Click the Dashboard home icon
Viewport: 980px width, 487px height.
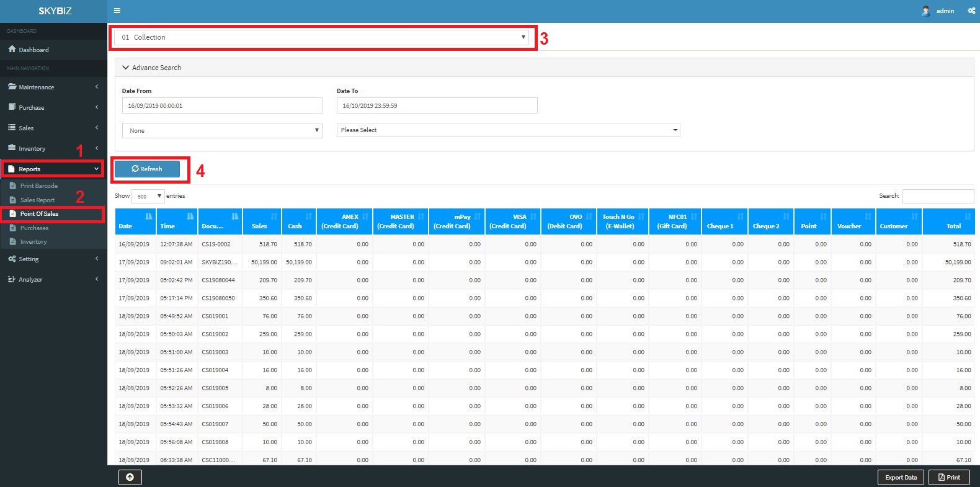tap(12, 50)
